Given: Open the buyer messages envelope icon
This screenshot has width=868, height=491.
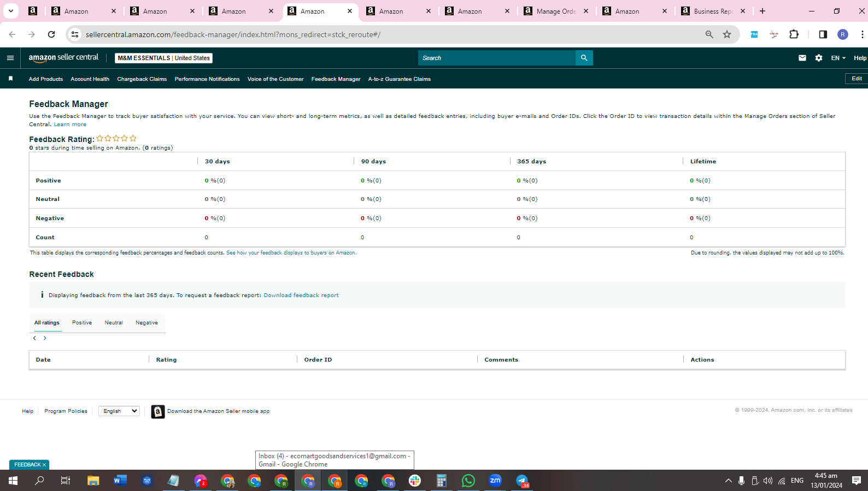Looking at the screenshot, I should (802, 58).
